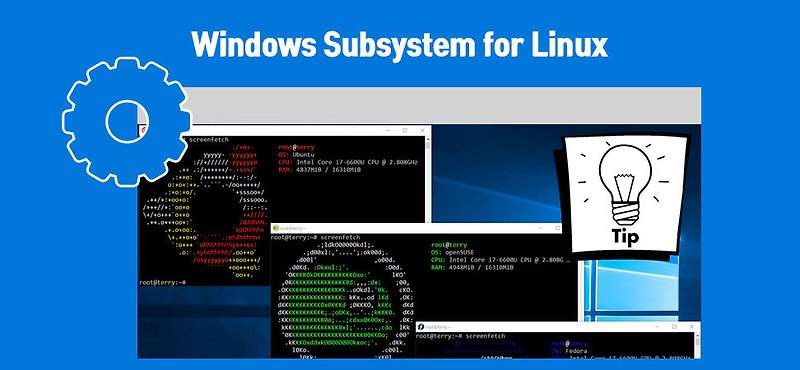Click the empty root@terry prompt in Ubuntu terminal

(162, 282)
